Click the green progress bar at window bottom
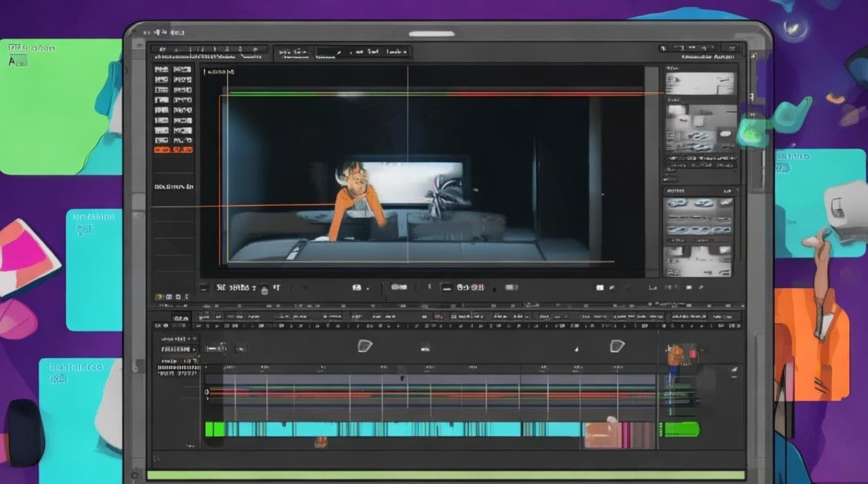Image resolution: width=868 pixels, height=484 pixels. pos(446,476)
